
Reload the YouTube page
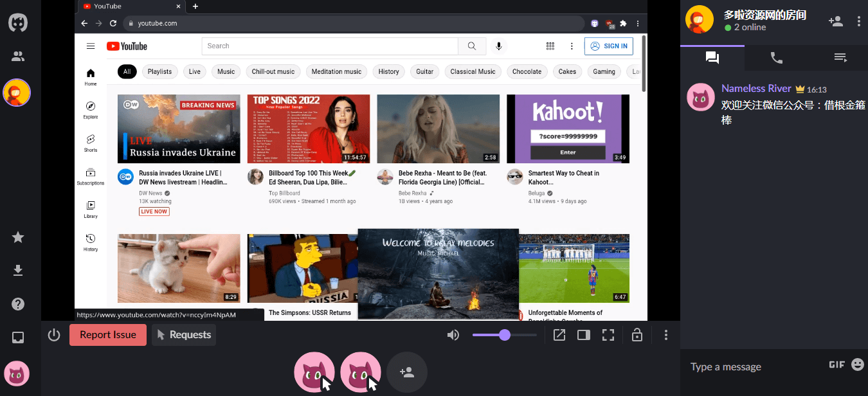point(113,23)
